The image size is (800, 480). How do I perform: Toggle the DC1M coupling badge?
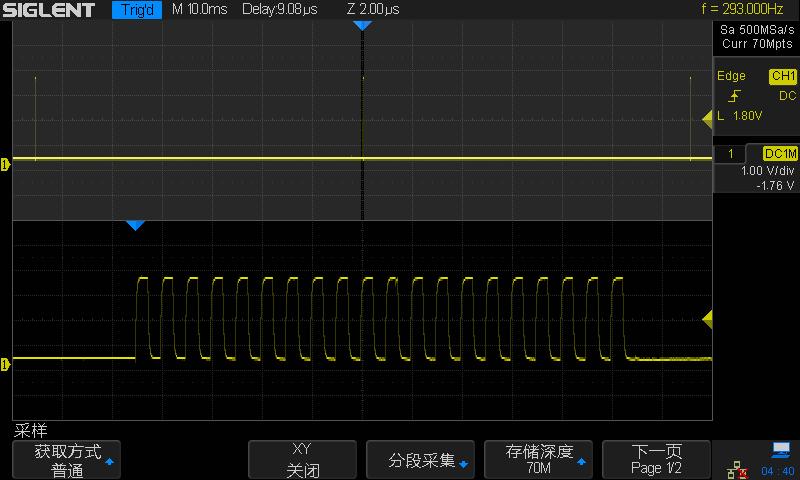780,153
